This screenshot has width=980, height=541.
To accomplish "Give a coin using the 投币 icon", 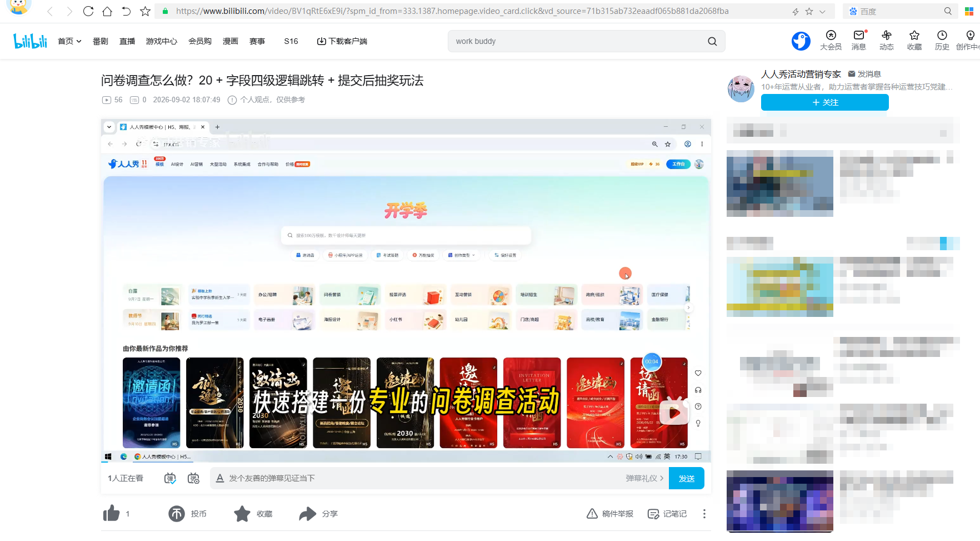I will click(x=177, y=514).
